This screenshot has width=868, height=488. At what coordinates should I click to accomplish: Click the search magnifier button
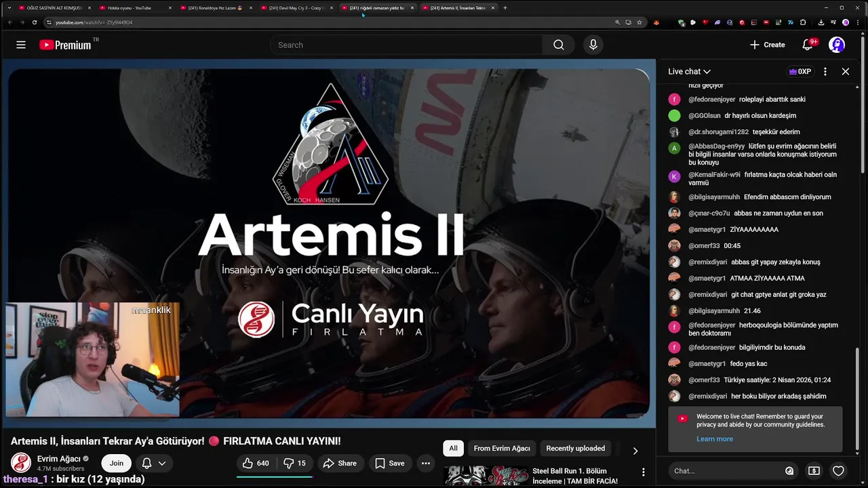click(x=558, y=45)
